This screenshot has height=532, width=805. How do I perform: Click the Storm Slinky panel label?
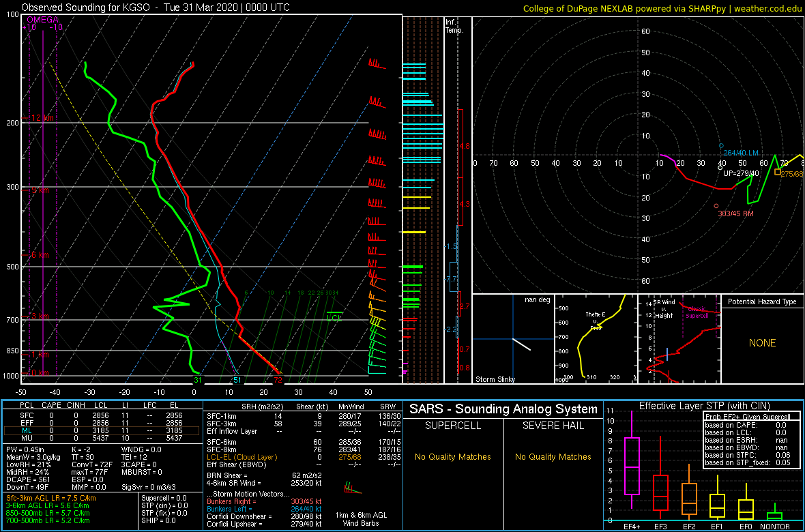pyautogui.click(x=495, y=379)
